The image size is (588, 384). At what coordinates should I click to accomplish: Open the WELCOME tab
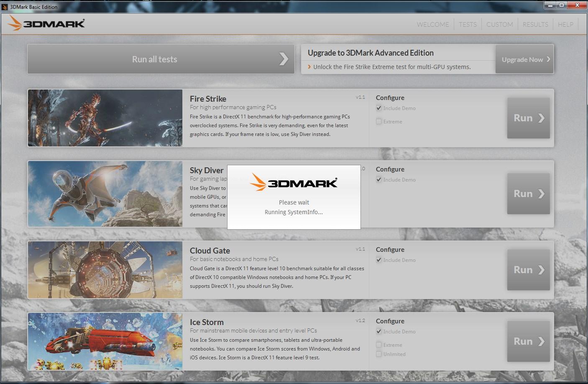433,24
